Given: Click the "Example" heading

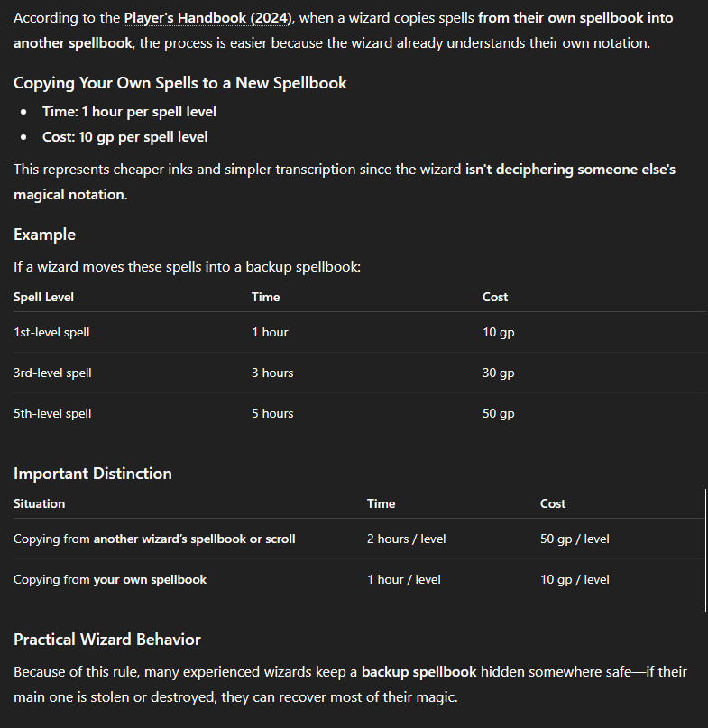Looking at the screenshot, I should [x=45, y=235].
